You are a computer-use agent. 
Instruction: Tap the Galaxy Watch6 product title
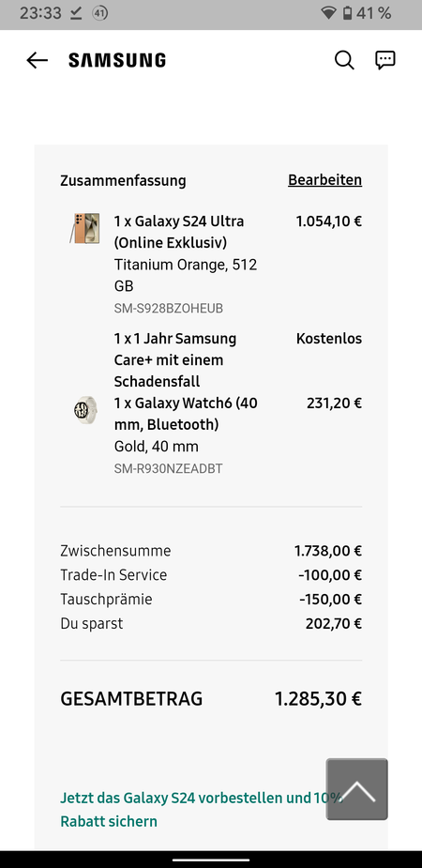[x=186, y=414]
